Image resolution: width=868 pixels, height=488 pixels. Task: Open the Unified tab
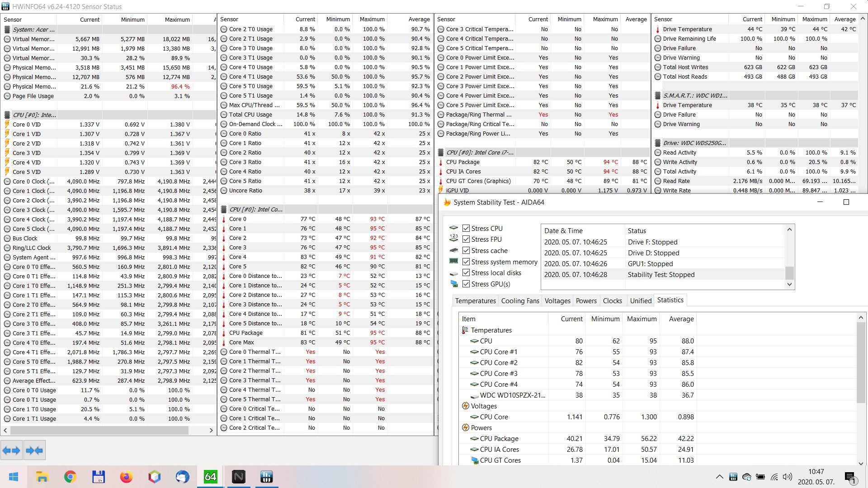(641, 301)
